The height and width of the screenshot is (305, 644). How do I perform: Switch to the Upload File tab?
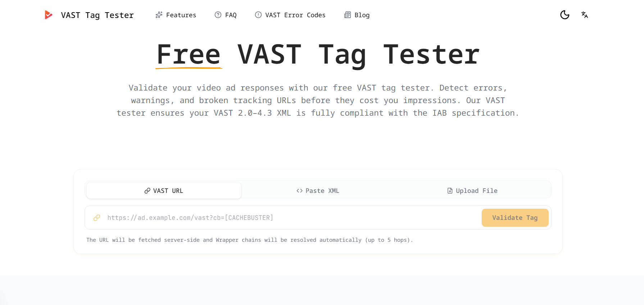(x=472, y=191)
